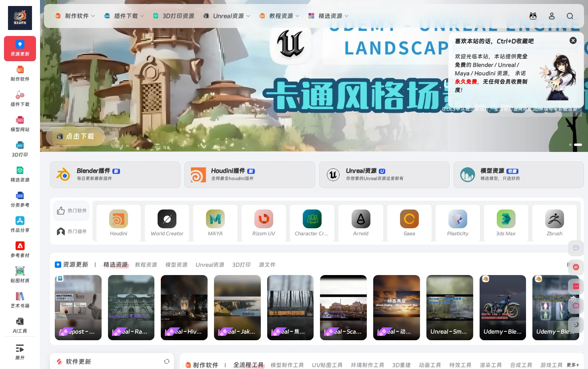
Task: Close the 喜欢本站的话 popup
Action: pyautogui.click(x=573, y=40)
